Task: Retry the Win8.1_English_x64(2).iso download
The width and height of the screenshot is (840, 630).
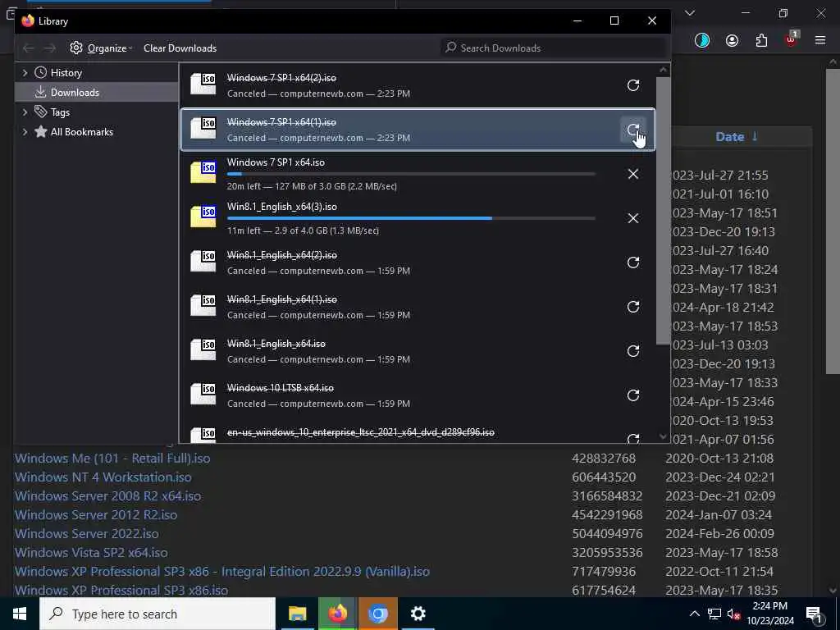Action: (633, 262)
